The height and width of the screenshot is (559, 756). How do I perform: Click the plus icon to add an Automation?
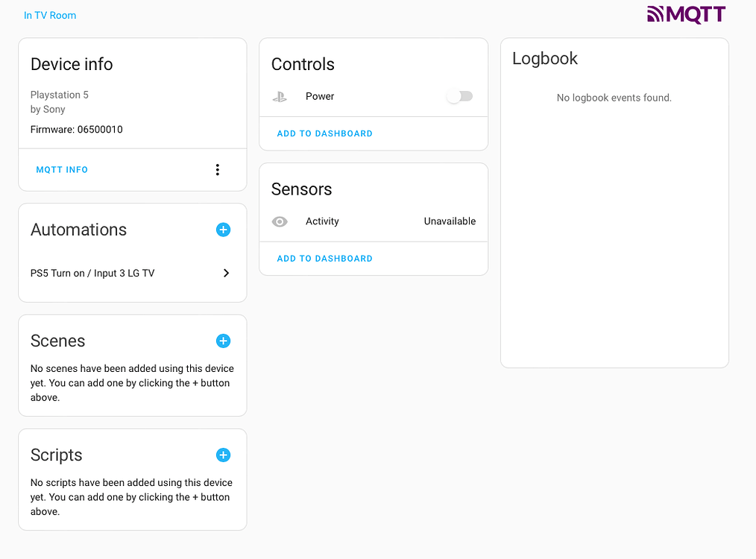(223, 230)
